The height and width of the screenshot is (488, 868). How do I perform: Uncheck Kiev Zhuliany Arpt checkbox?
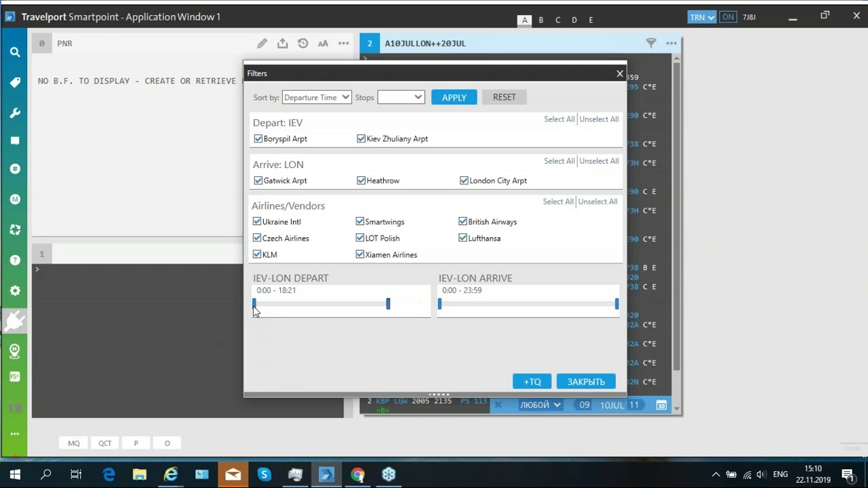click(x=361, y=139)
